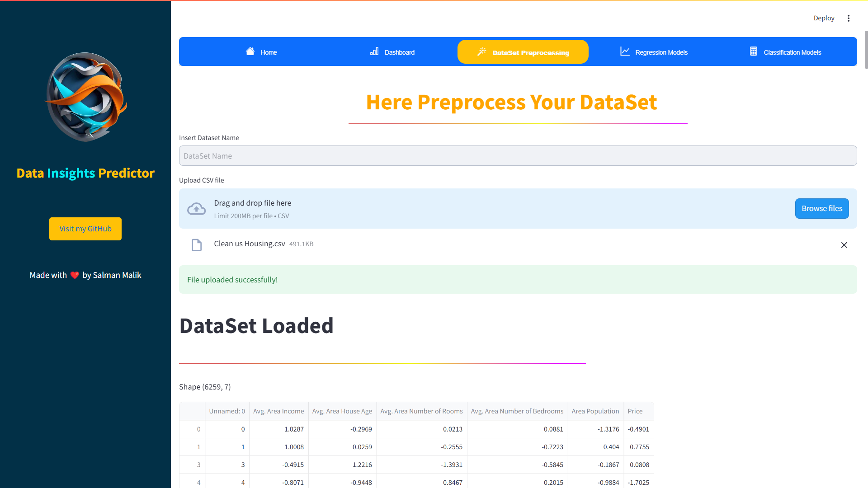Click the Avg. Area Income column header

[x=278, y=411]
